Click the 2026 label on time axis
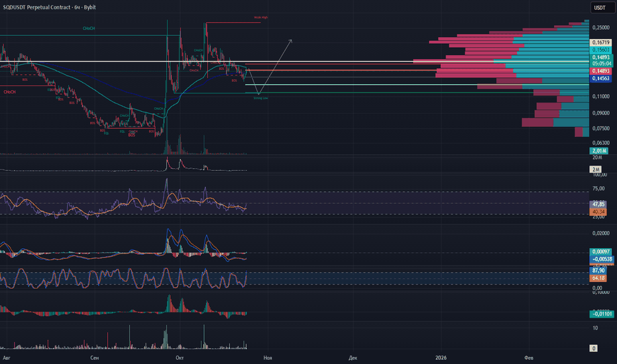The height and width of the screenshot is (364, 617). [x=441, y=358]
